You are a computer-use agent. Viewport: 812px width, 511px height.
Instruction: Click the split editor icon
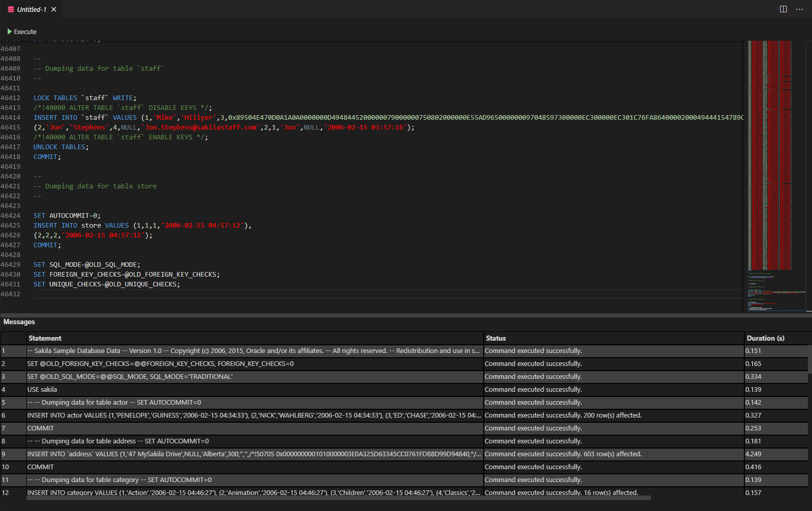(783, 9)
